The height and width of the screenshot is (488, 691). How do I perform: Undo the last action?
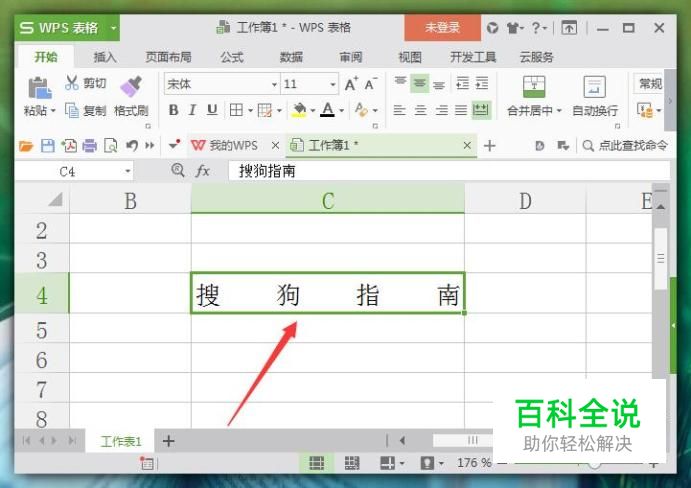(131, 145)
